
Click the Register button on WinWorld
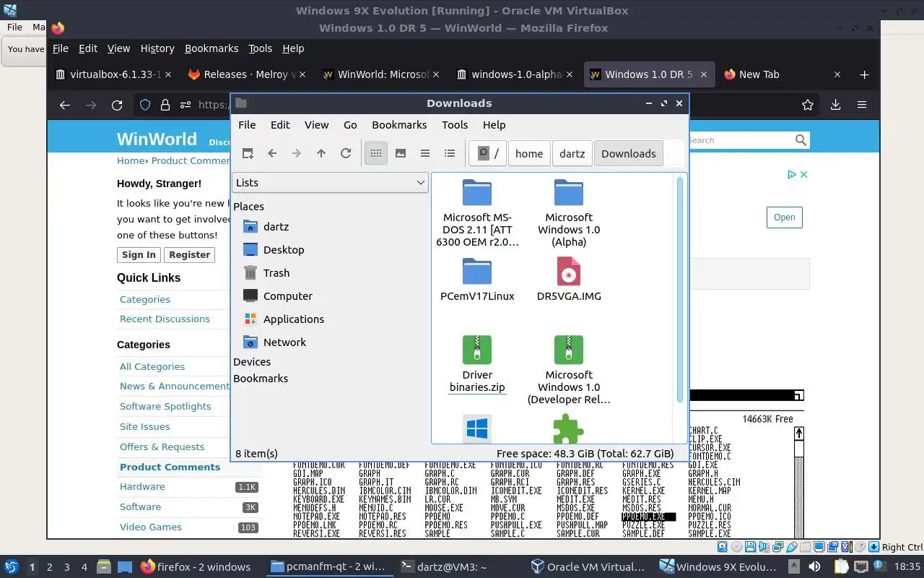point(189,254)
